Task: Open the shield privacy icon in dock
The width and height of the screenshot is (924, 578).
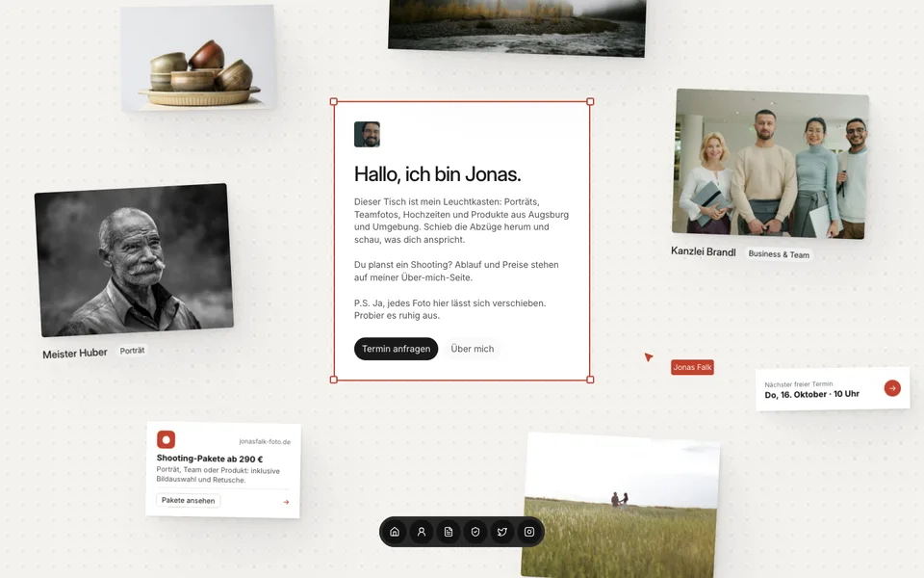Action: [475, 532]
